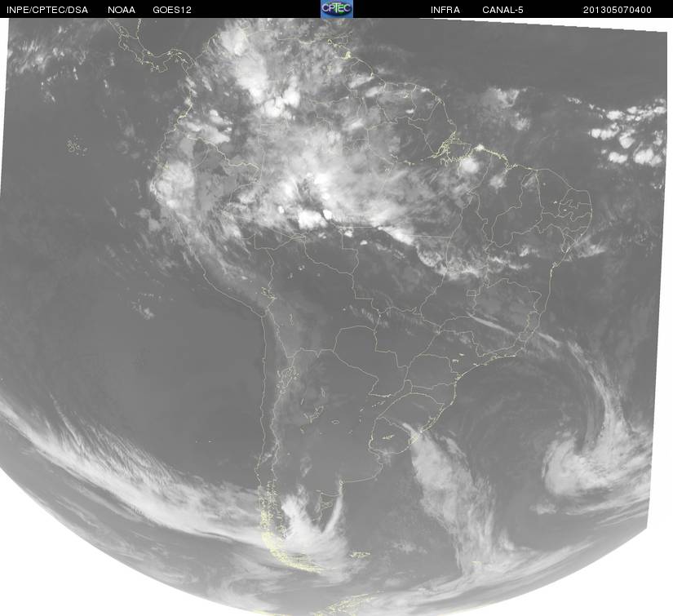673x616 pixels.
Task: Click the 201305070400 timestamp
Action: 618,10
